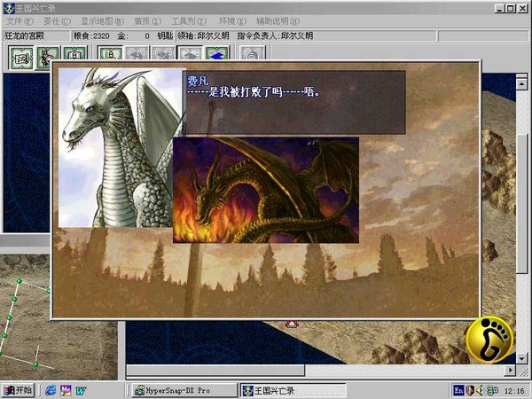Image resolution: width=532 pixels, height=399 pixels.
Task: Open the 显示地图(M) menu
Action: 102,21
